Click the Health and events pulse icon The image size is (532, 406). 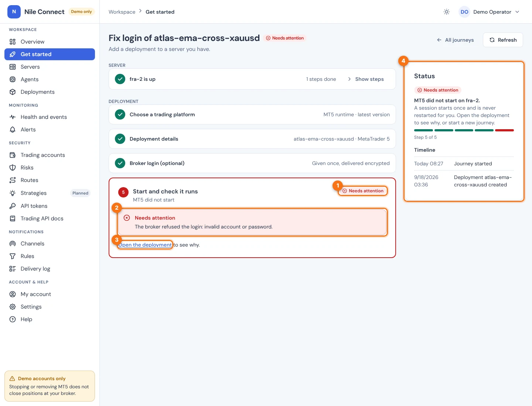(13, 117)
